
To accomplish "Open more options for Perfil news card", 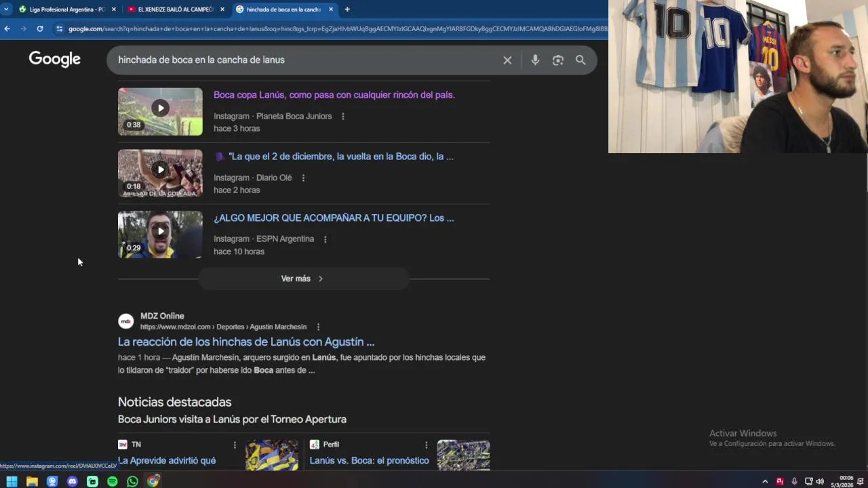I will coord(426,445).
